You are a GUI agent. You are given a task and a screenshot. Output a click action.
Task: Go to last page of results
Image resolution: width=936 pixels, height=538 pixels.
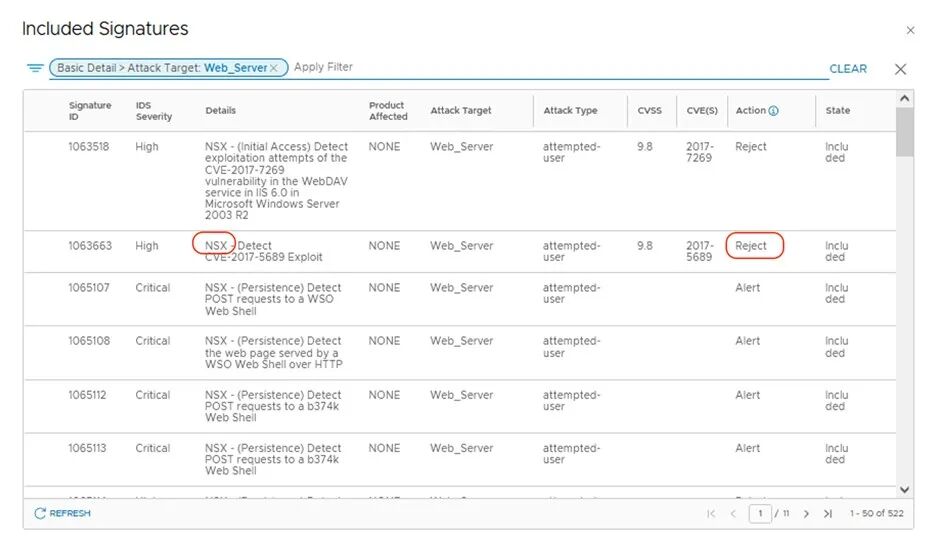pos(828,514)
